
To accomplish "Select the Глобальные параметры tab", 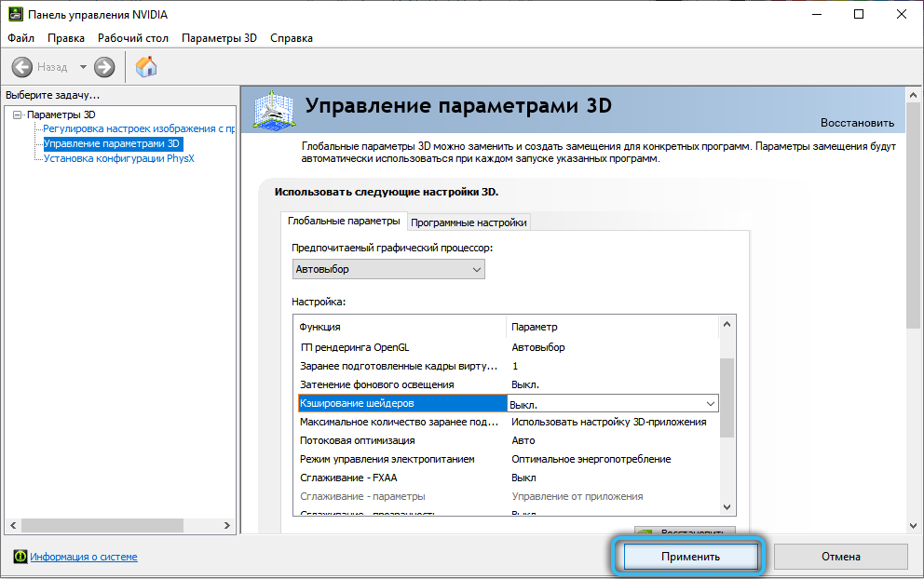I will [x=344, y=222].
